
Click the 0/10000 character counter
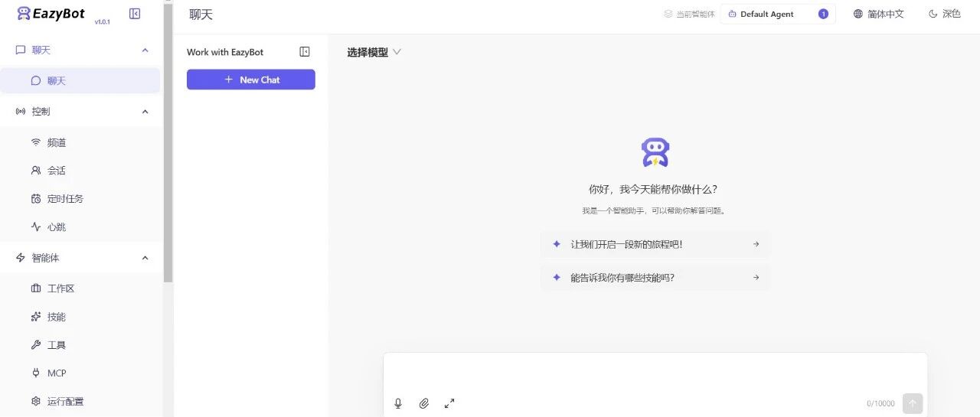[x=880, y=404]
